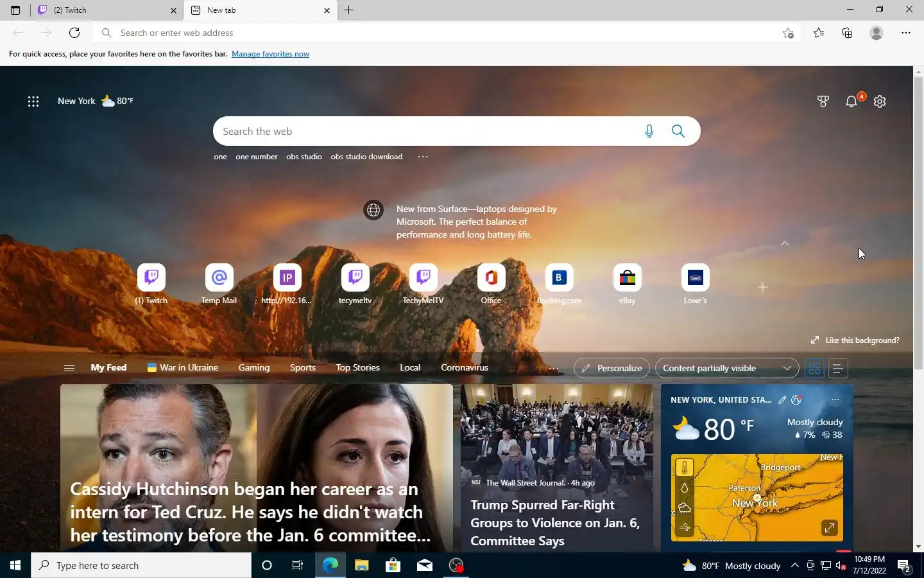Viewport: 924px width, 578px height.
Task: Select temperature layer on weather map
Action: (685, 468)
